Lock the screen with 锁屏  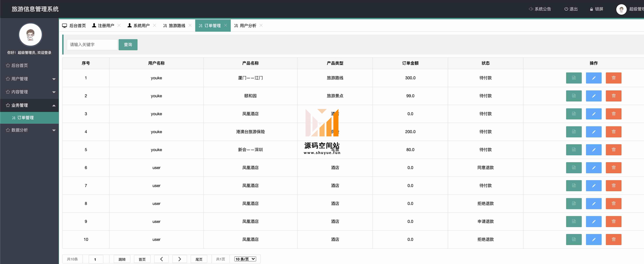(597, 9)
